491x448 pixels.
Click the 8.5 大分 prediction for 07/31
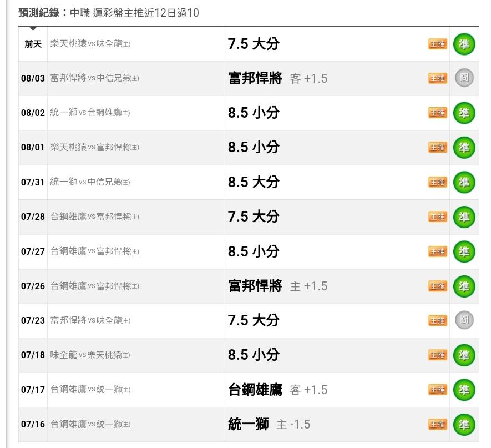coord(254,182)
